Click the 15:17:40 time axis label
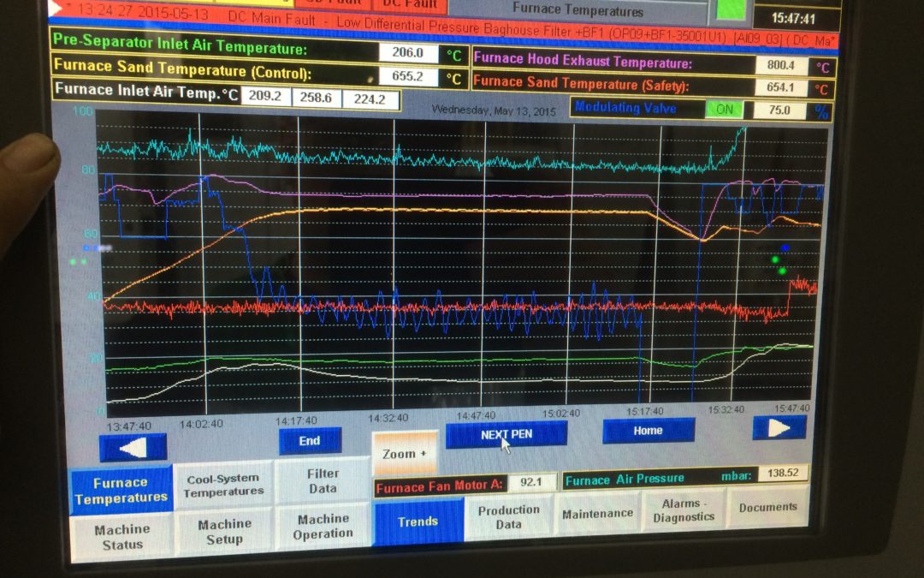The image size is (924, 578). pyautogui.click(x=645, y=412)
